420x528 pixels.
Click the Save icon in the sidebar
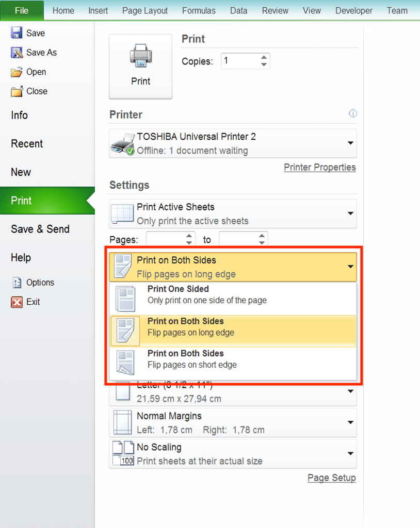[x=15, y=32]
